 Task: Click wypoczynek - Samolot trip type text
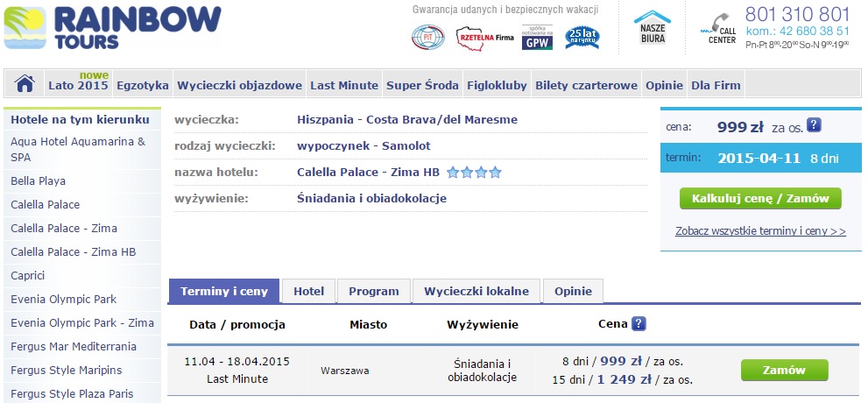point(363,146)
